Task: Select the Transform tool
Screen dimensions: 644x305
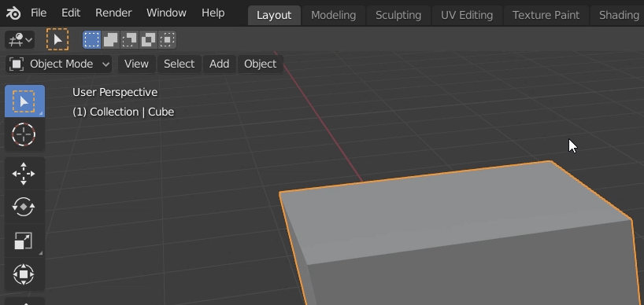Action: 24,274
